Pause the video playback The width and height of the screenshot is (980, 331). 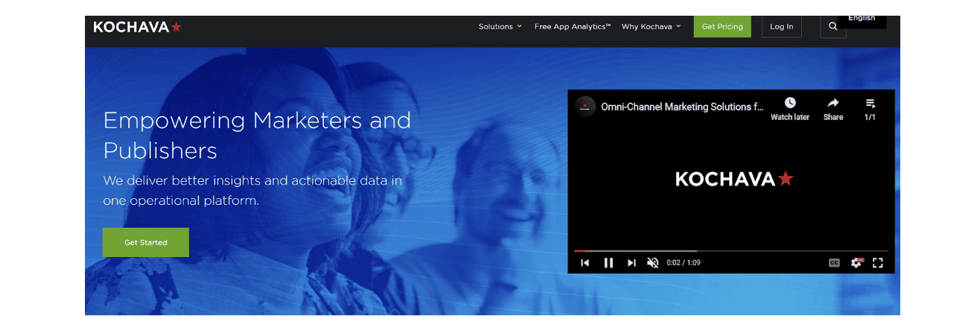click(608, 262)
